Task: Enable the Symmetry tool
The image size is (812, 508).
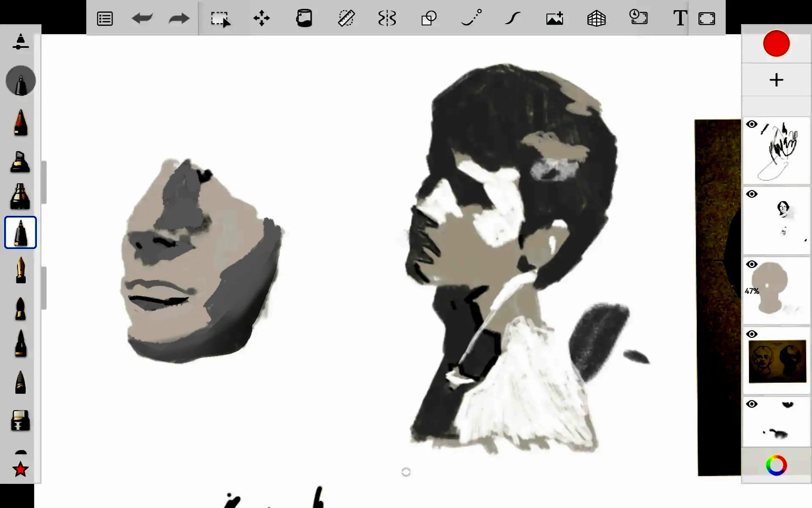Action: coord(387,18)
